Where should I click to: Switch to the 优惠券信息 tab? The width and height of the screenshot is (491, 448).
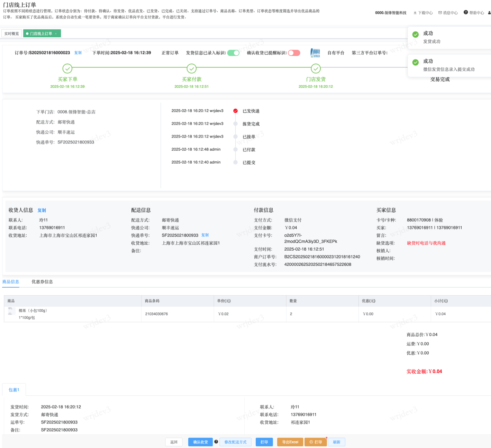42,282
